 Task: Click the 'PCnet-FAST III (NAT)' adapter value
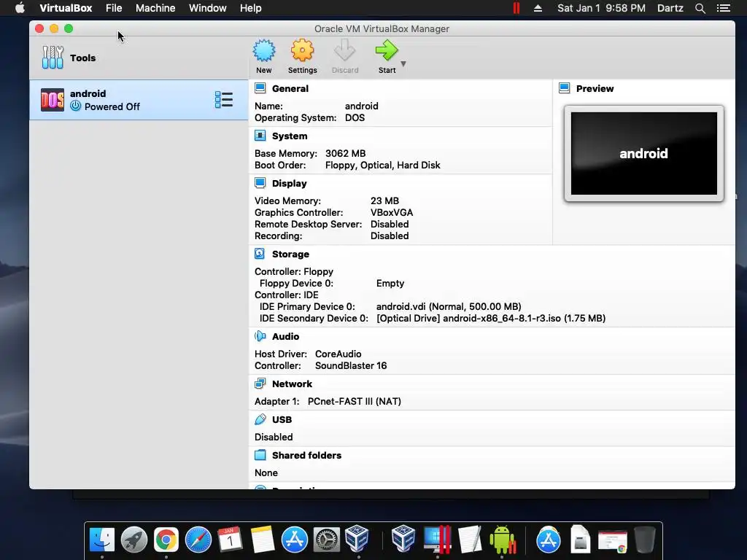coord(355,402)
